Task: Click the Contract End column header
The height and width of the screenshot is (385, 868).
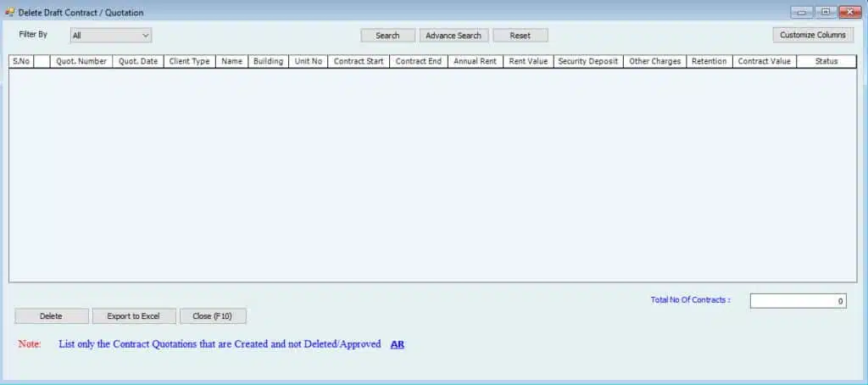Action: click(x=419, y=62)
